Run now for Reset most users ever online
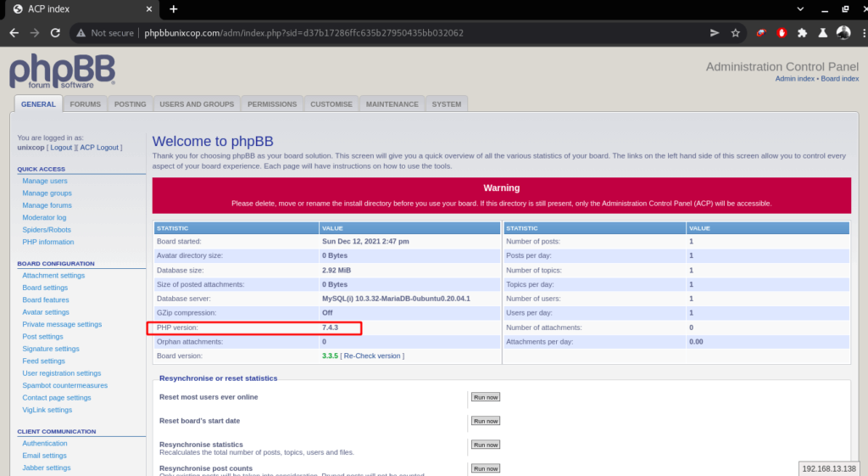This screenshot has height=476, width=868. tap(486, 397)
